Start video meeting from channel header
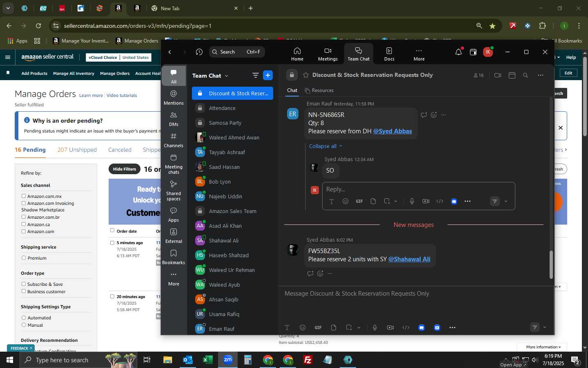The width and height of the screenshot is (588, 368). 497,75
